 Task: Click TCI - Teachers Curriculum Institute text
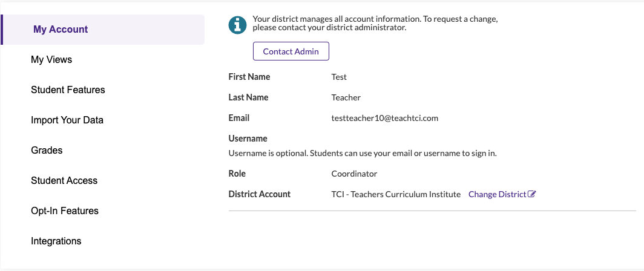point(396,194)
